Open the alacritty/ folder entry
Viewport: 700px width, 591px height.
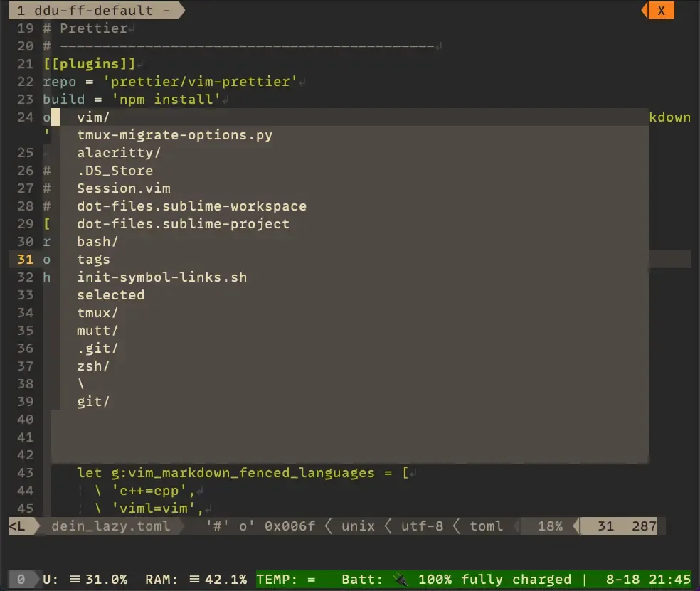[x=119, y=153]
